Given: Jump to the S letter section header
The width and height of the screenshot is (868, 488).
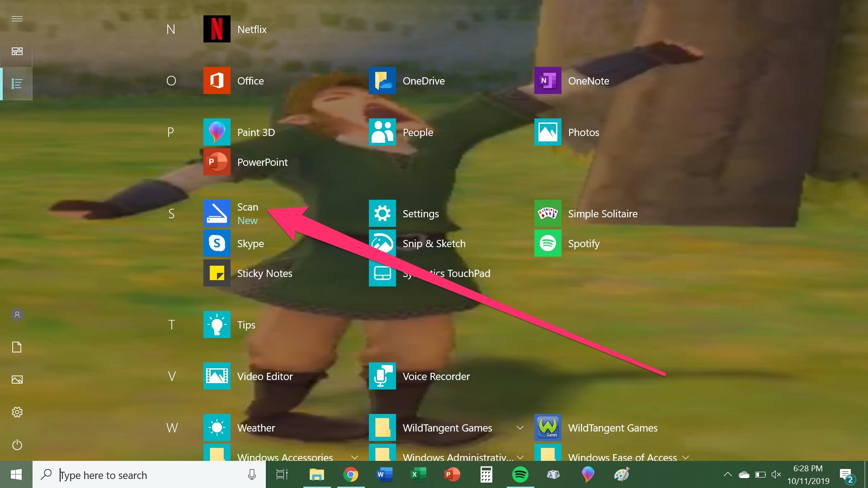Looking at the screenshot, I should (x=171, y=213).
